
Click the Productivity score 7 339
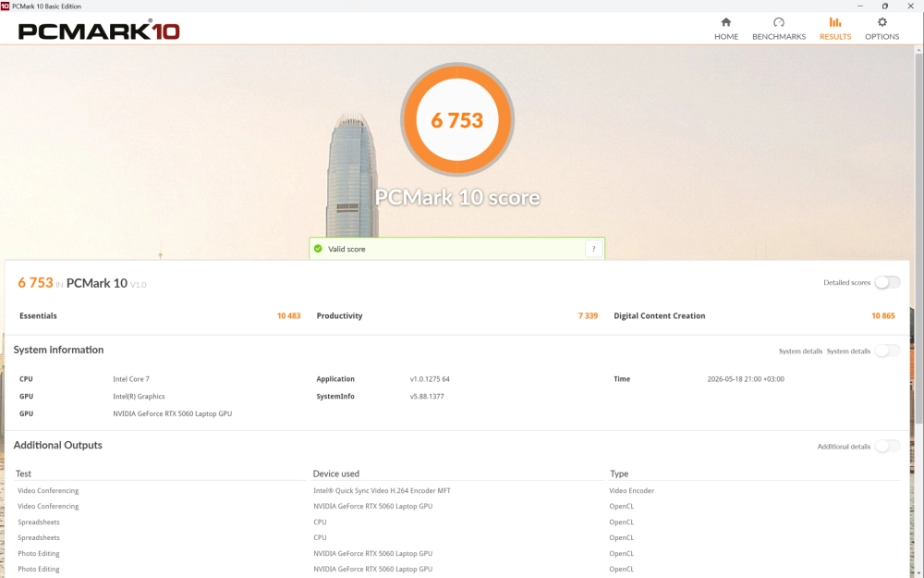[x=588, y=316]
